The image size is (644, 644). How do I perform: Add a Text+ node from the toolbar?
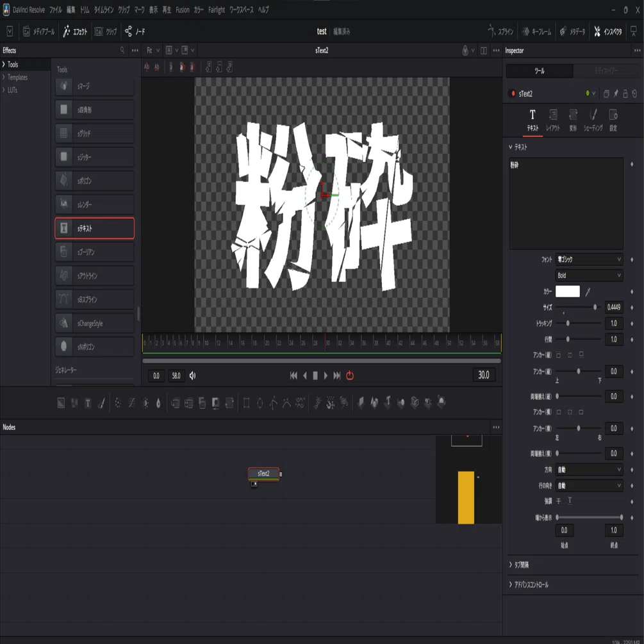pyautogui.click(x=88, y=403)
